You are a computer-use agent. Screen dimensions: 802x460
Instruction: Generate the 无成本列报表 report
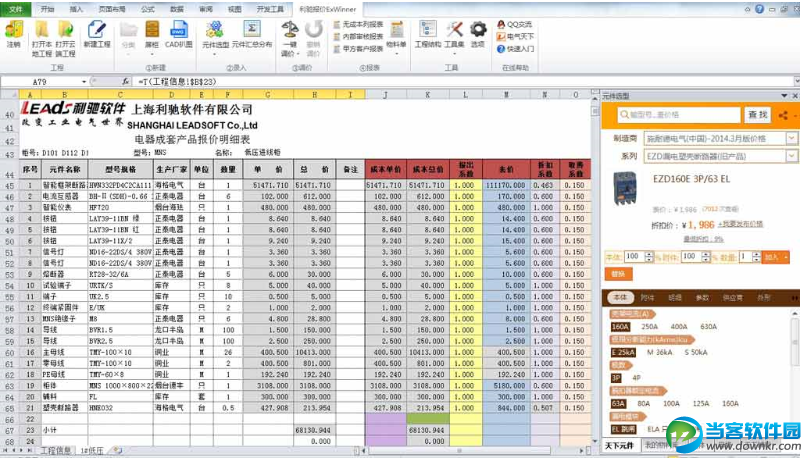coord(358,25)
